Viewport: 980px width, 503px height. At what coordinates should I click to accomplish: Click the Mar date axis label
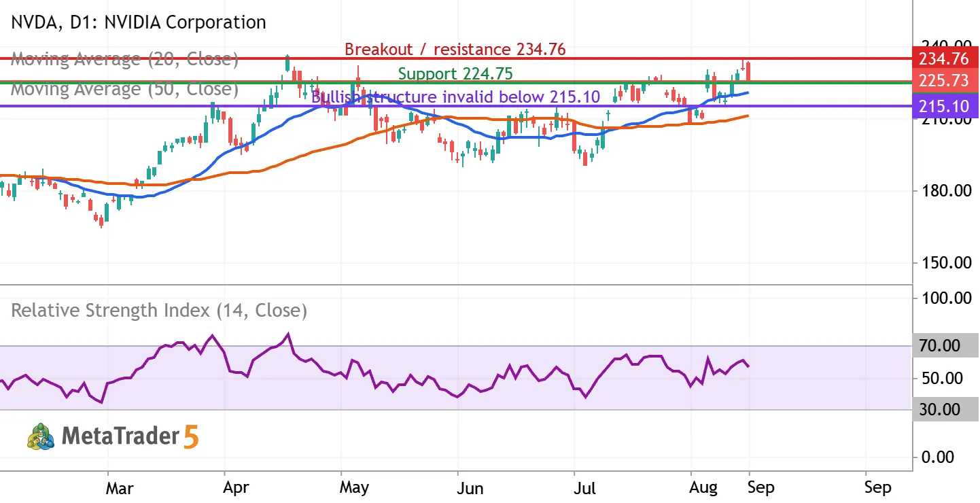click(x=120, y=487)
